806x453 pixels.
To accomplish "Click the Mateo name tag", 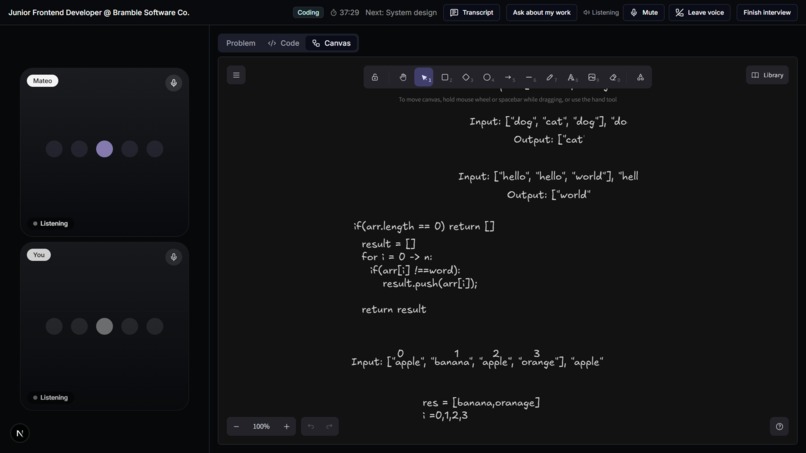I will (x=43, y=81).
